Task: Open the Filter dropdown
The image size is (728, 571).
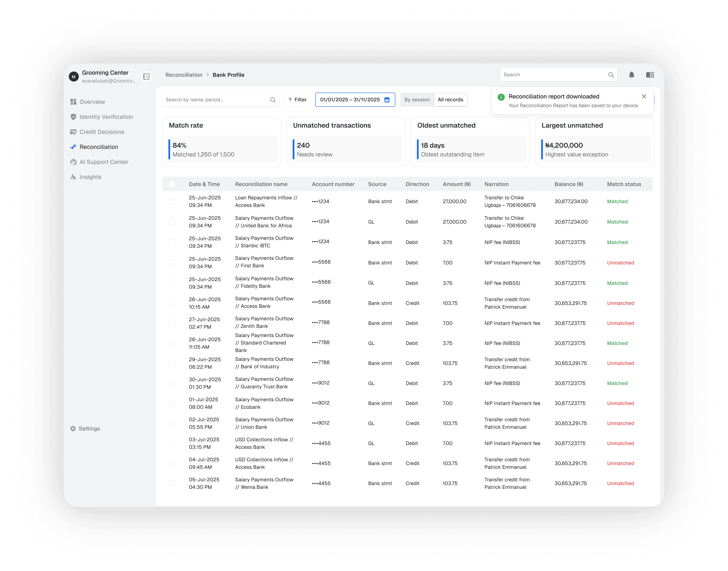Action: [297, 100]
